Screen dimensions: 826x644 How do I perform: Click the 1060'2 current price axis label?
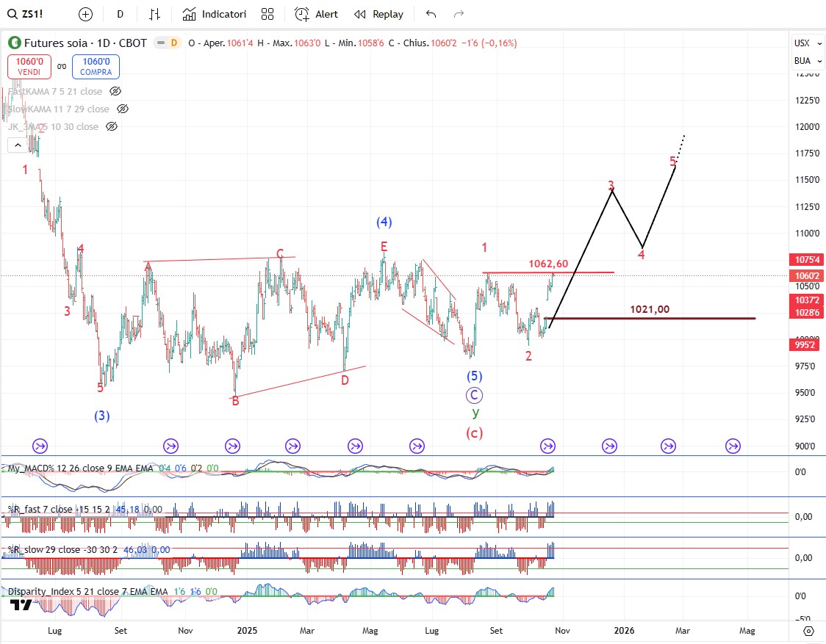(x=806, y=275)
